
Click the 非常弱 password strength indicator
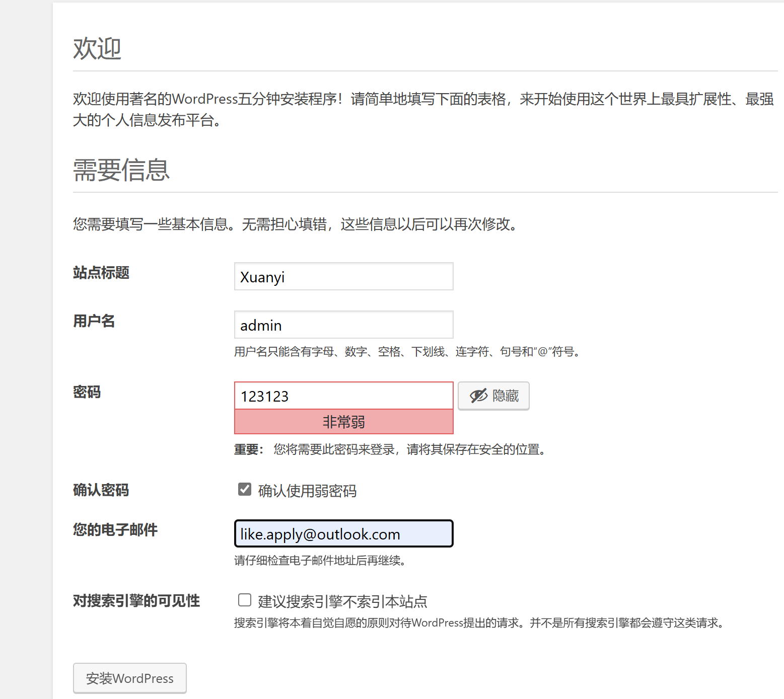(343, 422)
